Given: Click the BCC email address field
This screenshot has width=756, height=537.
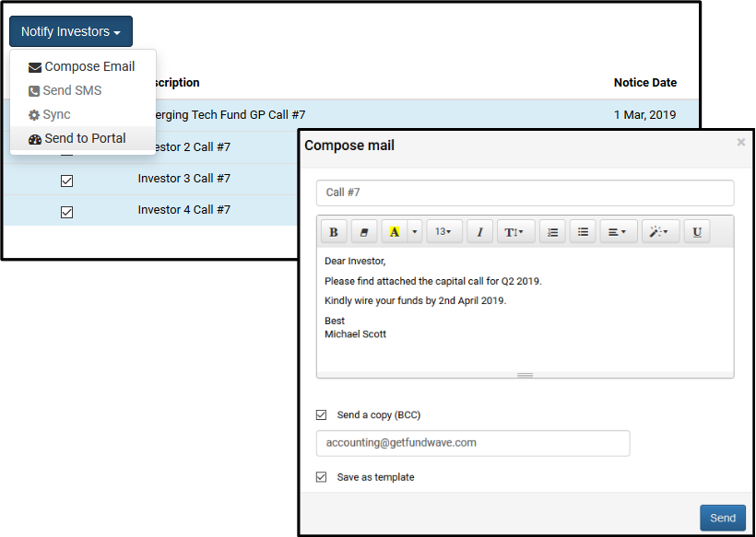Looking at the screenshot, I should point(473,443).
